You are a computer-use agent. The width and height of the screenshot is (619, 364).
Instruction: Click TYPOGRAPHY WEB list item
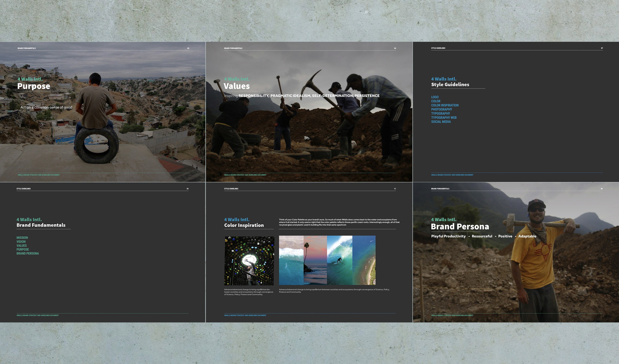tap(444, 117)
